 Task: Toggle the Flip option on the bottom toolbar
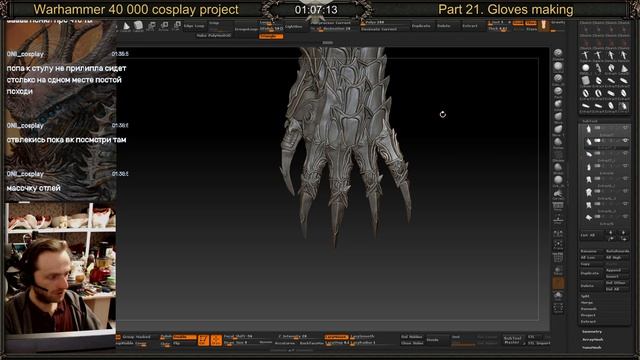pyautogui.click(x=177, y=343)
